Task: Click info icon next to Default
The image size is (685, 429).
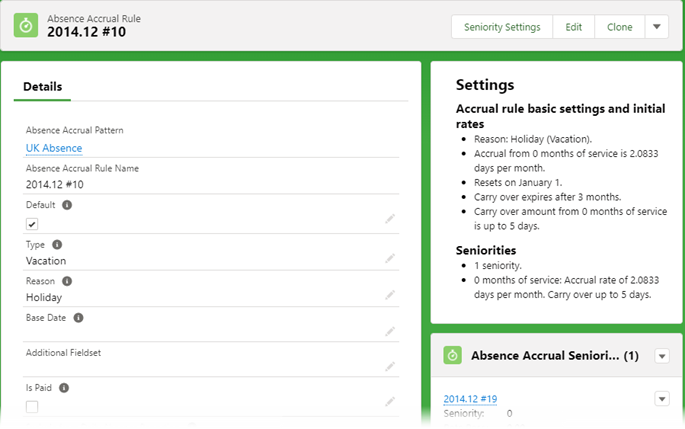Action: point(67,205)
